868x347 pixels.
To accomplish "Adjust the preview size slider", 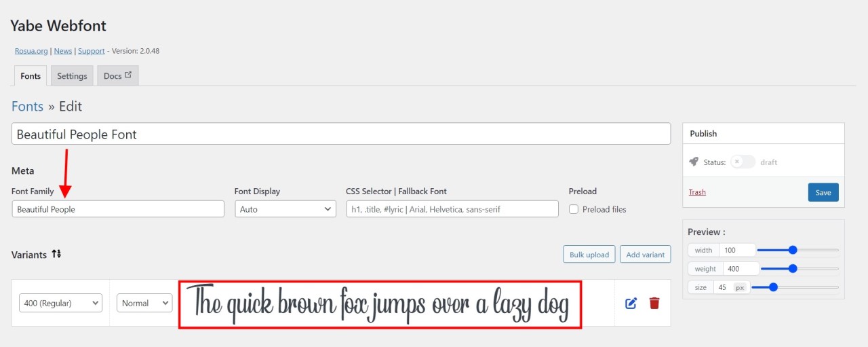I will pyautogui.click(x=795, y=287).
